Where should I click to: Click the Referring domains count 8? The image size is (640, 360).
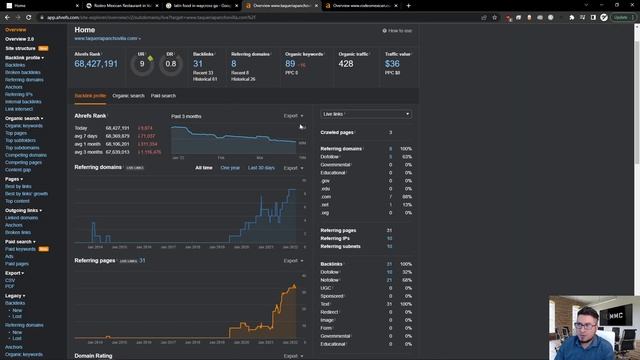coord(233,64)
